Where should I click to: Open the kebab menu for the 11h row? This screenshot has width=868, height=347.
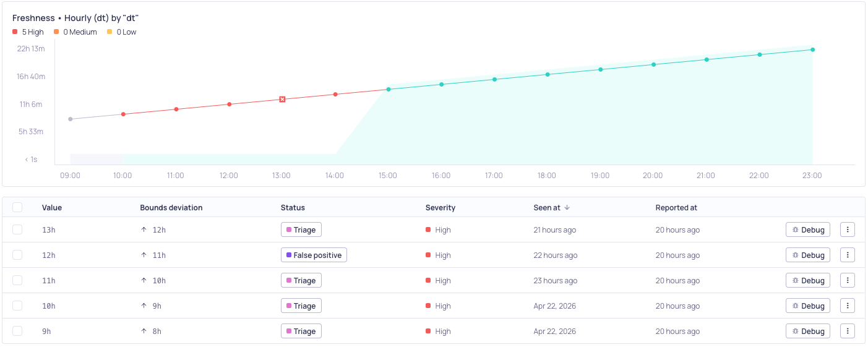(848, 280)
